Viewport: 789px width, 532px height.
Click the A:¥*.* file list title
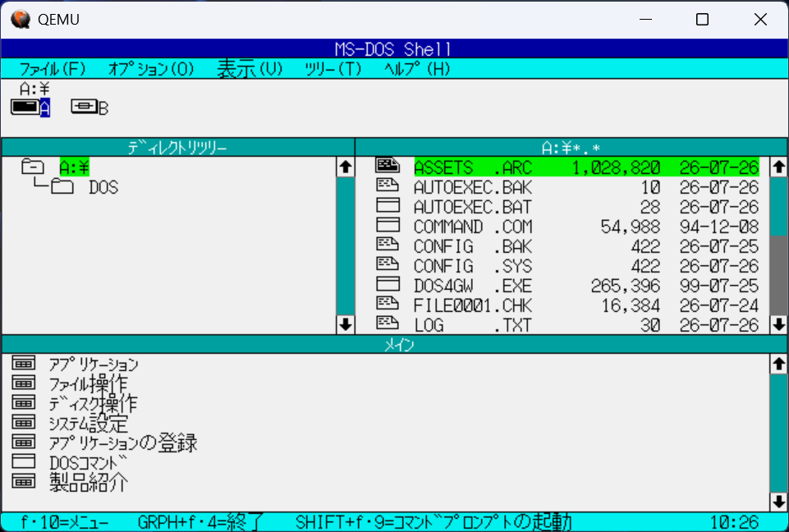click(571, 148)
